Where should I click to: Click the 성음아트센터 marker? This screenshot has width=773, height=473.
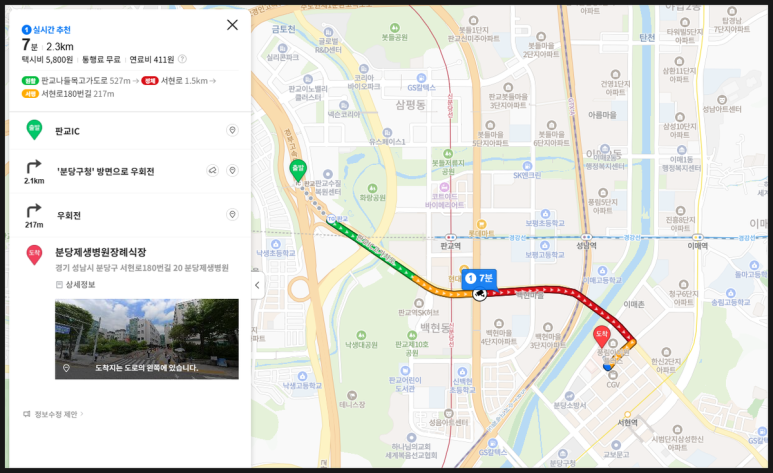click(448, 413)
